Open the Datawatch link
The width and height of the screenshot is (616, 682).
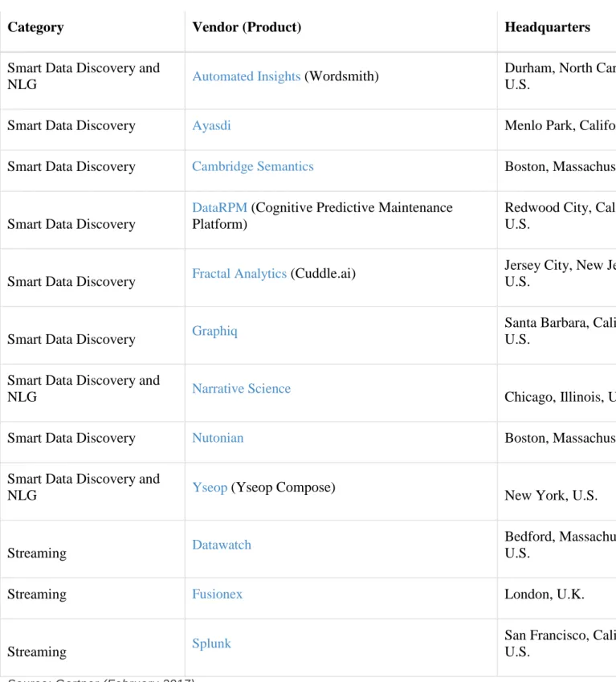[x=222, y=545]
